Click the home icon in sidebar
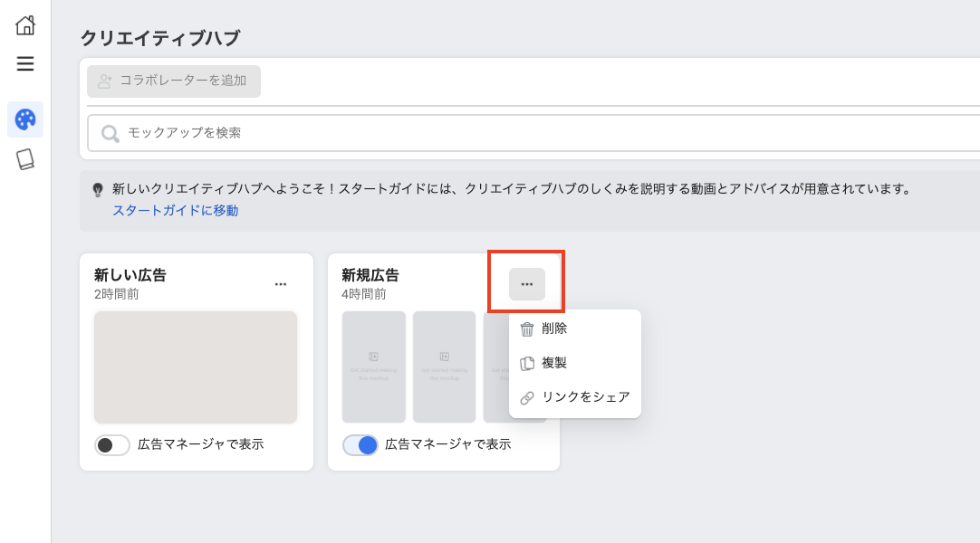980x543 pixels. tap(25, 25)
